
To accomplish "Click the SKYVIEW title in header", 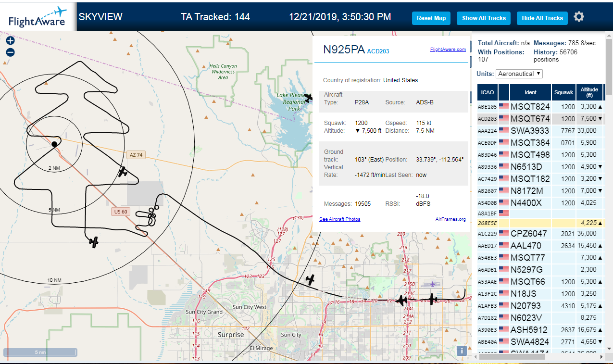I will (x=100, y=17).
